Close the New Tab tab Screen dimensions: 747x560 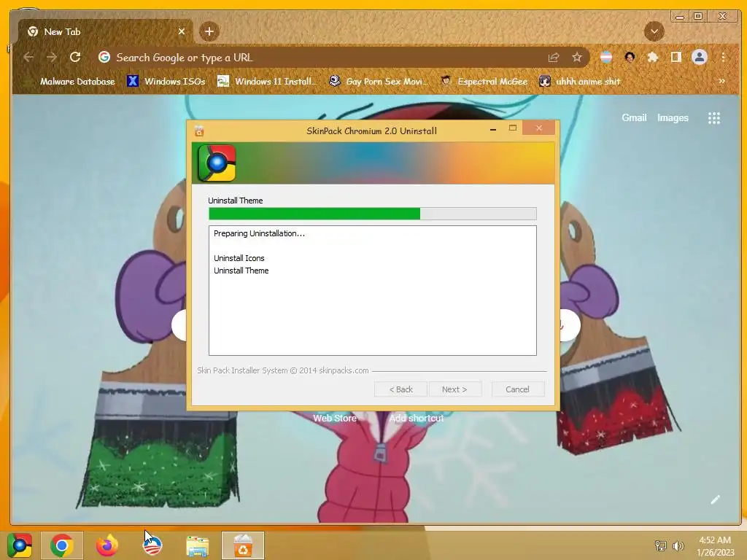182,32
